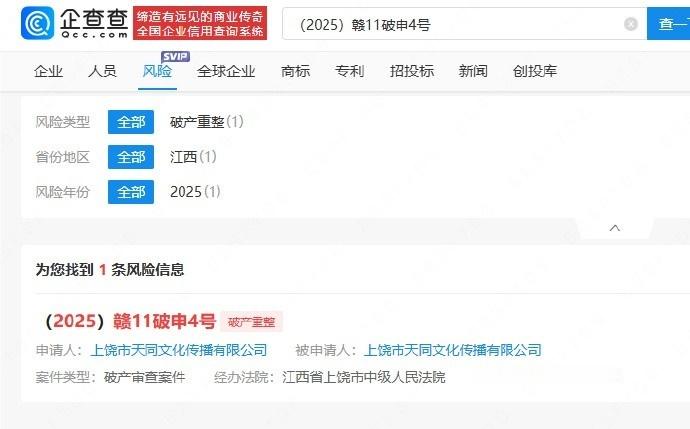
Task: Switch to the 人员 tab
Action: pyautogui.click(x=102, y=71)
